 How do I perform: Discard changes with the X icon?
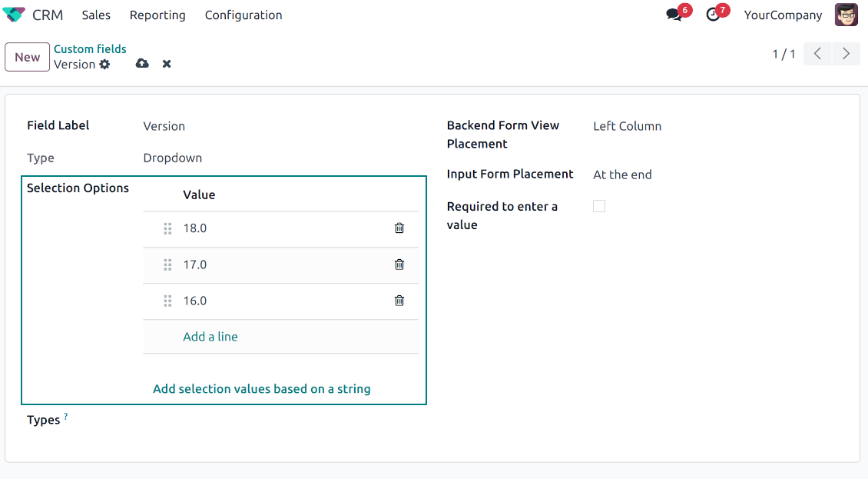[x=167, y=64]
